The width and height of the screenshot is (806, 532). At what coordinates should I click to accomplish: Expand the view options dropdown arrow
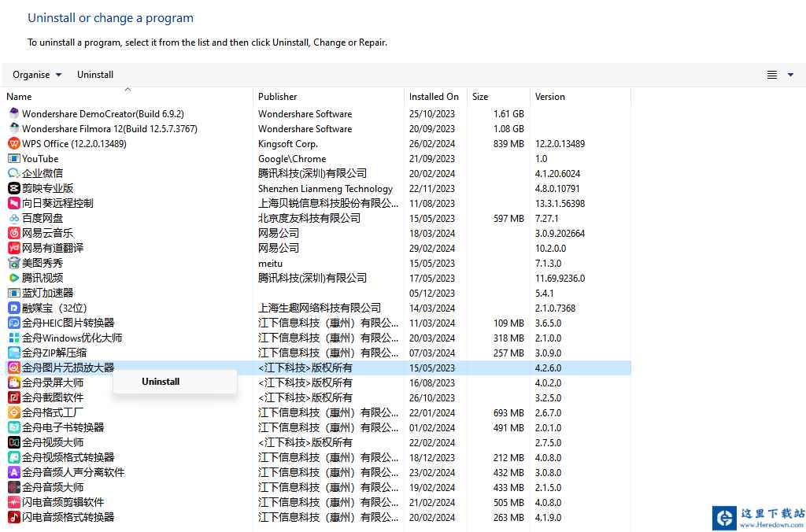790,75
